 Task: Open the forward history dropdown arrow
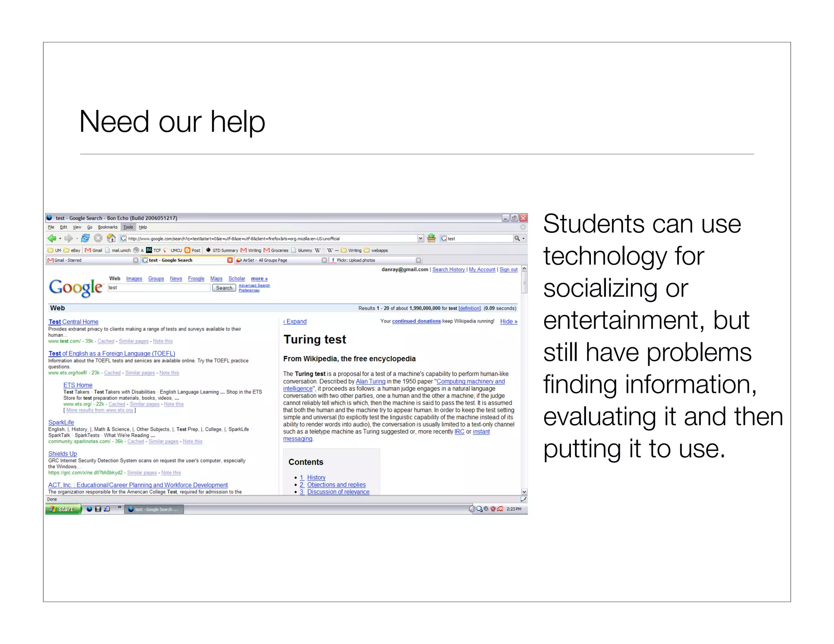[77, 239]
